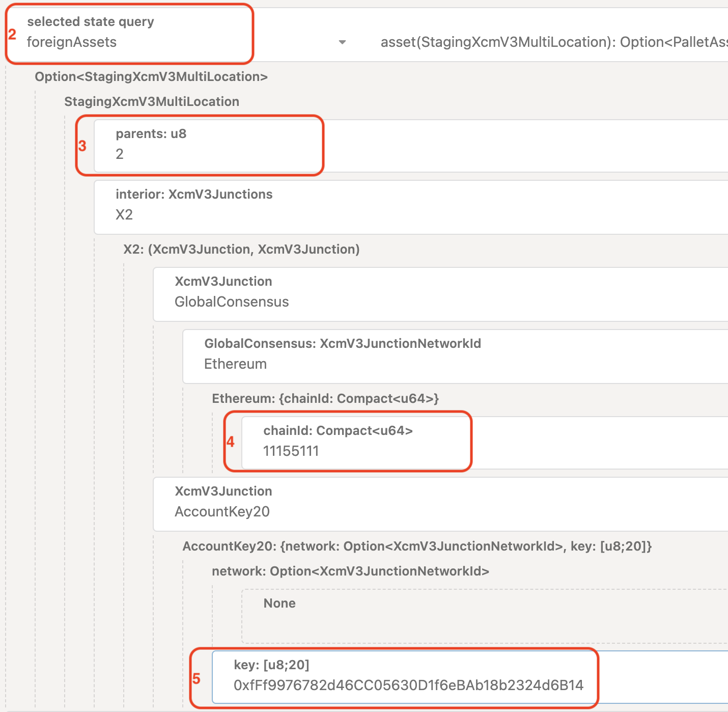The width and height of the screenshot is (728, 712).
Task: Click the red number 4 annotation marker
Action: tap(231, 442)
